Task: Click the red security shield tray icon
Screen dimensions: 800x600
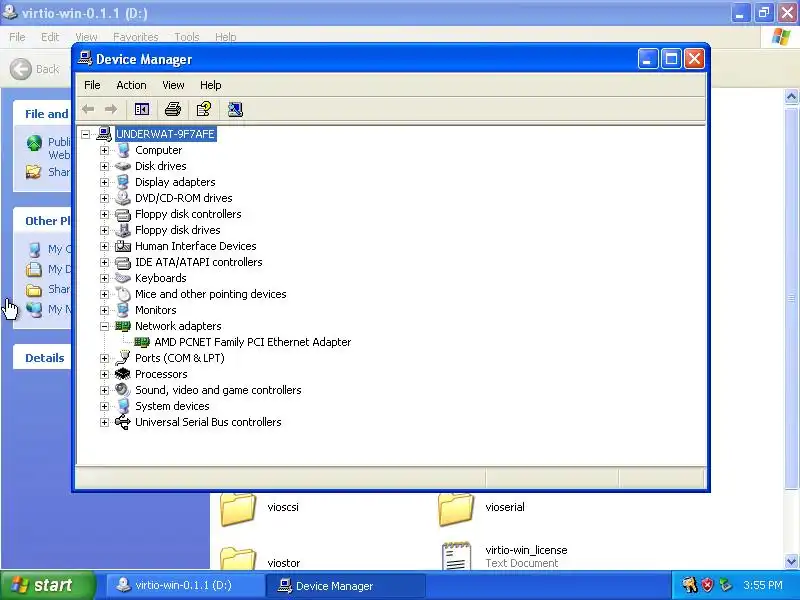Action: click(707, 585)
